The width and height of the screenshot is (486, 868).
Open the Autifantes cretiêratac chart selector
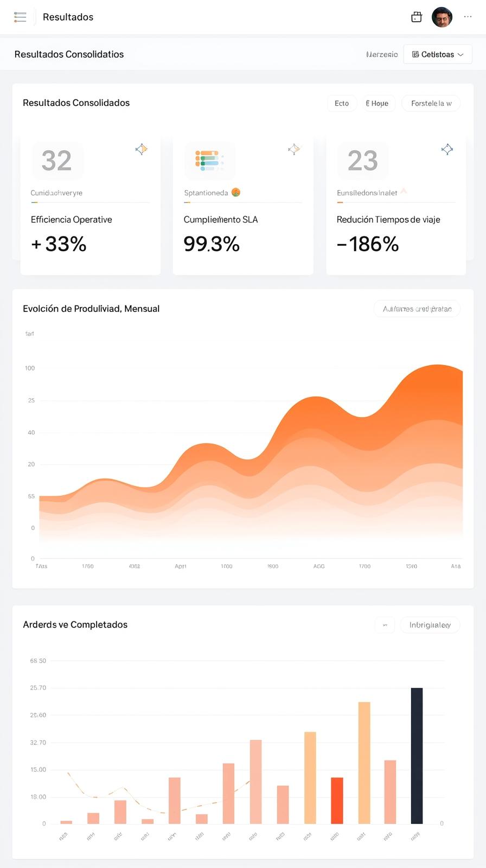417,308
